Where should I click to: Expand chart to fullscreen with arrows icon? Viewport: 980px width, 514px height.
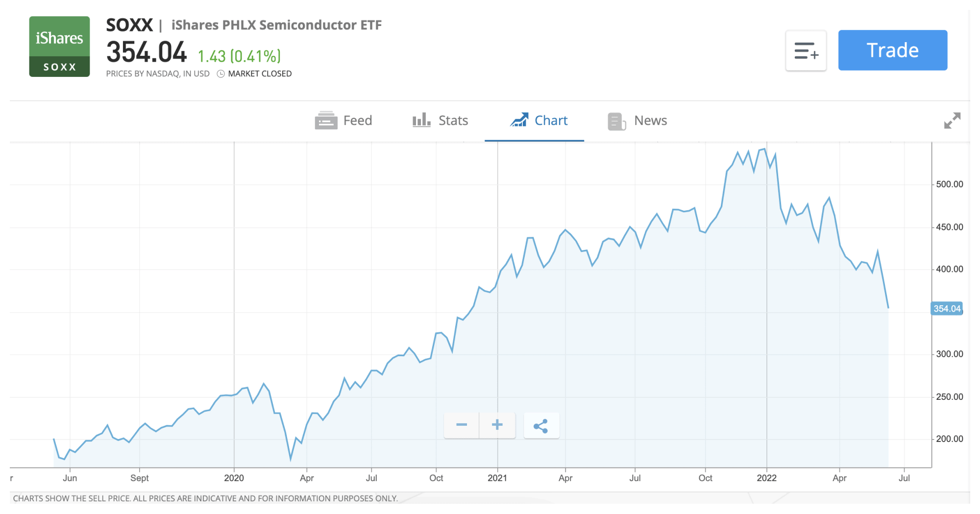952,121
